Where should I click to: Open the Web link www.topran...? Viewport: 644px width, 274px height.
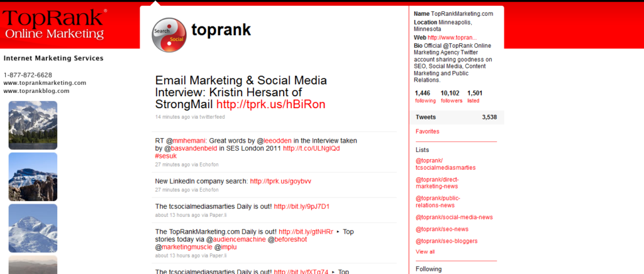452,37
